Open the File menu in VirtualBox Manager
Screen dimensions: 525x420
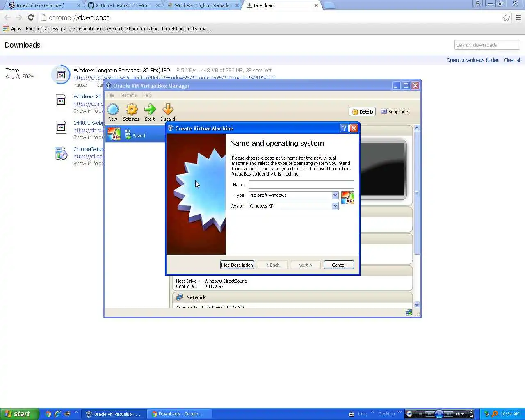111,95
